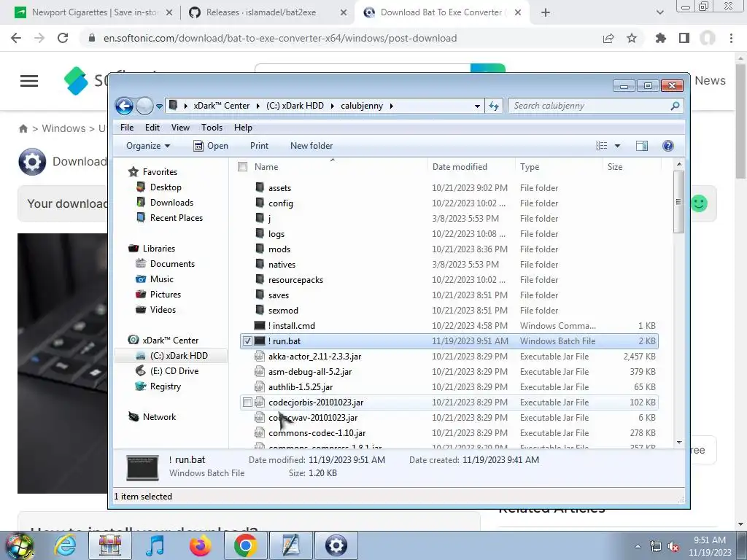Image resolution: width=747 pixels, height=560 pixels.
Task: Select the sexmod folder row
Action: (x=449, y=311)
